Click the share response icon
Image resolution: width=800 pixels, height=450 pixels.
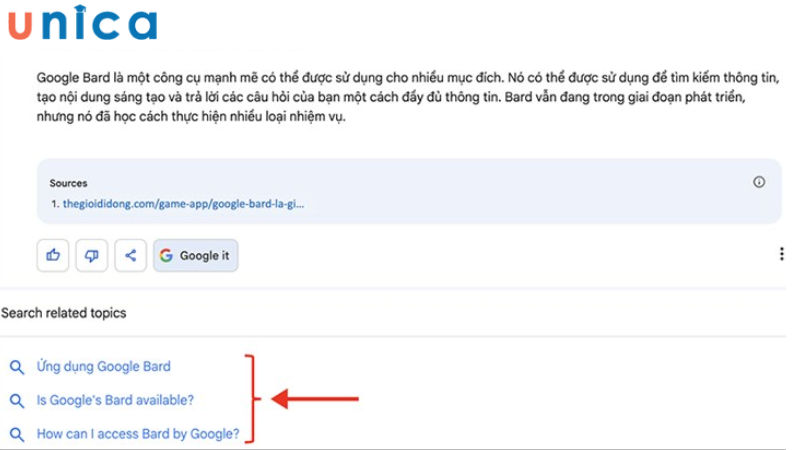(131, 255)
